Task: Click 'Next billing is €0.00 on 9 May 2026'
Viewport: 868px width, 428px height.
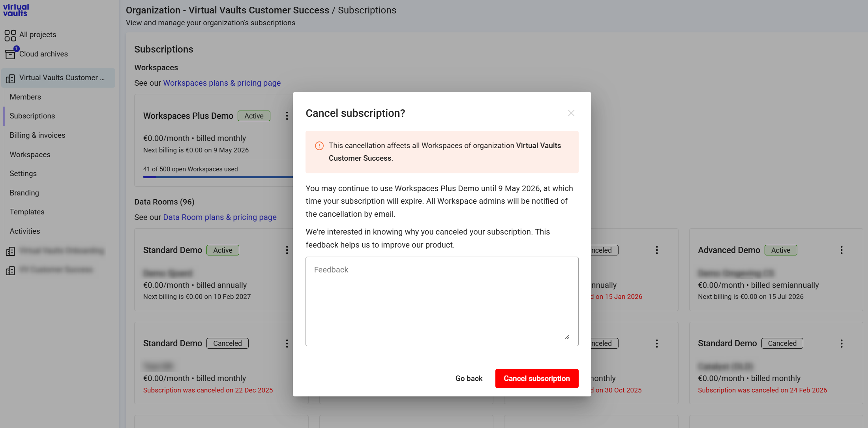Action: (196, 150)
